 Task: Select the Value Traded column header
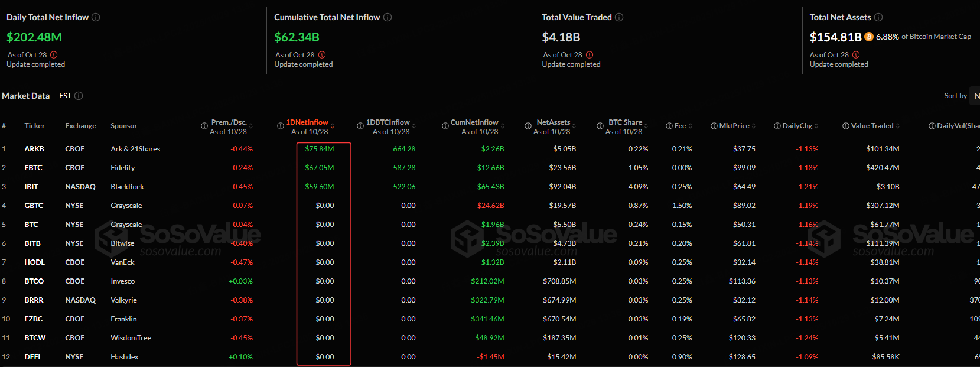tap(872, 126)
